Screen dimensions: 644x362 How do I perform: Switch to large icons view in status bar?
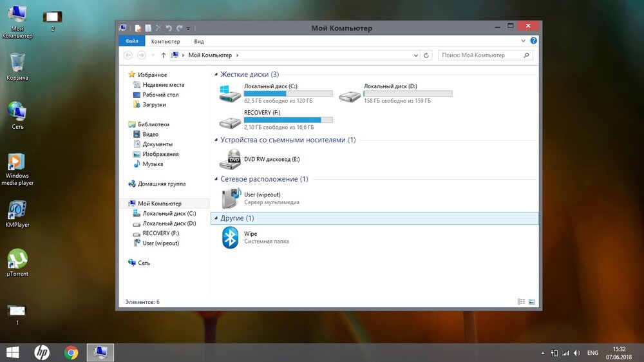click(532, 301)
